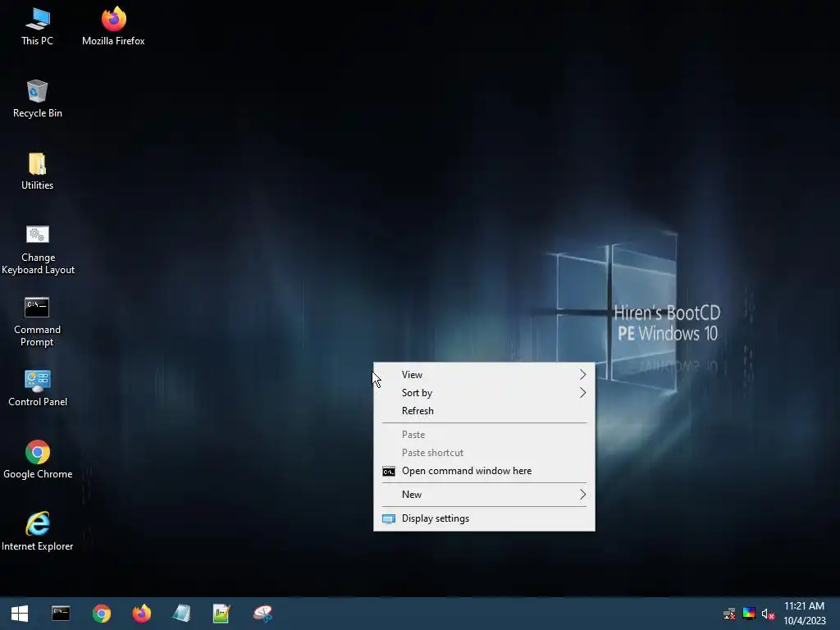Click the greyed Paste shortcut entry
Viewport: 840px width, 630px height.
pos(484,453)
